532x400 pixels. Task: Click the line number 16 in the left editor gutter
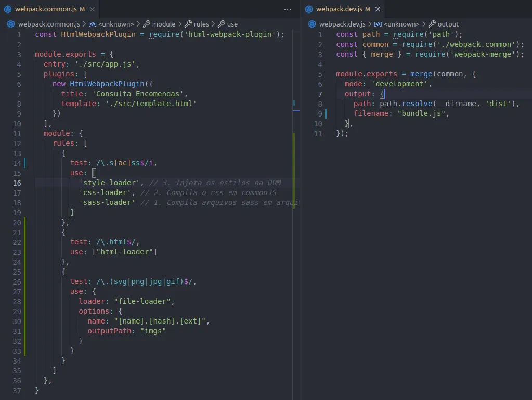[x=17, y=183]
